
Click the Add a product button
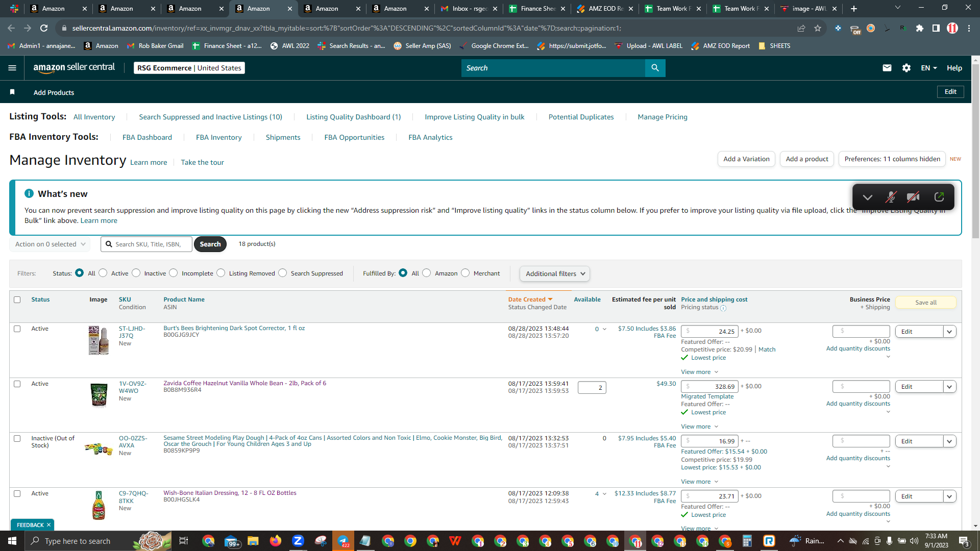(x=807, y=159)
